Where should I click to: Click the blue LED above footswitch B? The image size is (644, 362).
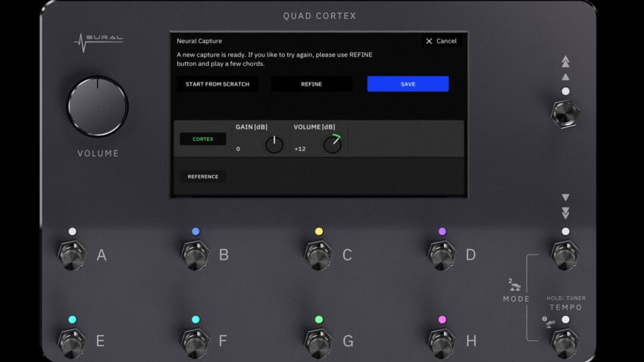(196, 232)
